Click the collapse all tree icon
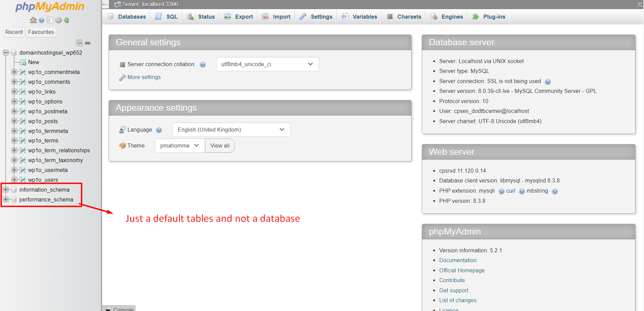This screenshot has height=311, width=644. [x=79, y=43]
